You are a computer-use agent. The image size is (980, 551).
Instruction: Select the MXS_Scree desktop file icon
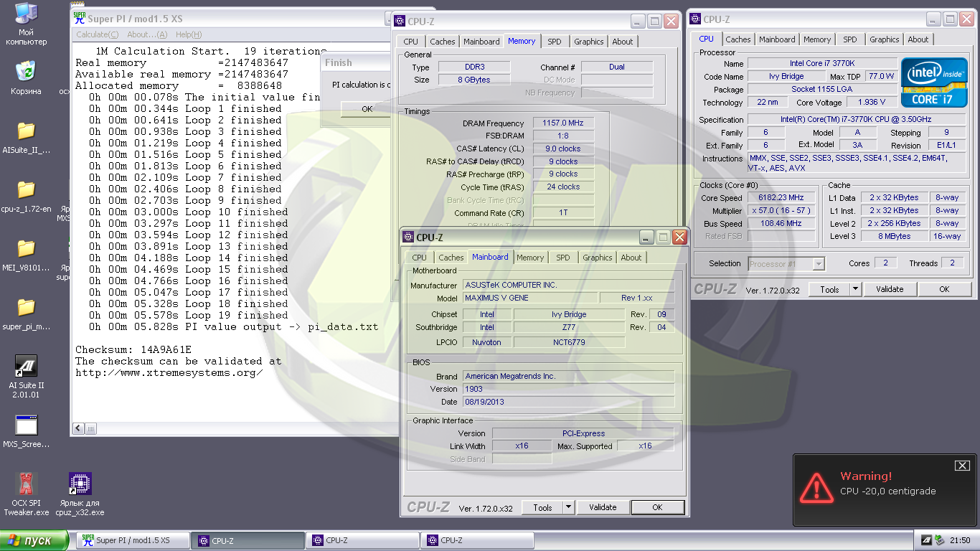(26, 432)
